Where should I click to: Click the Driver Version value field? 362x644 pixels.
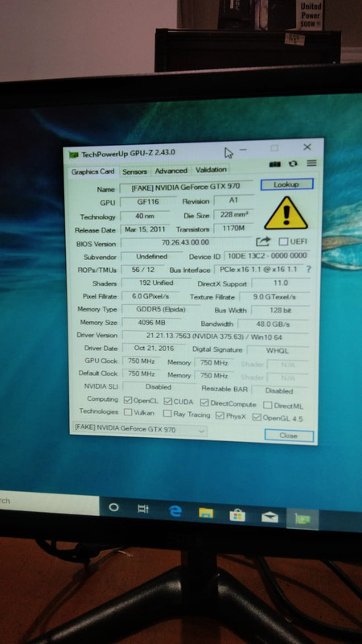pos(215,336)
